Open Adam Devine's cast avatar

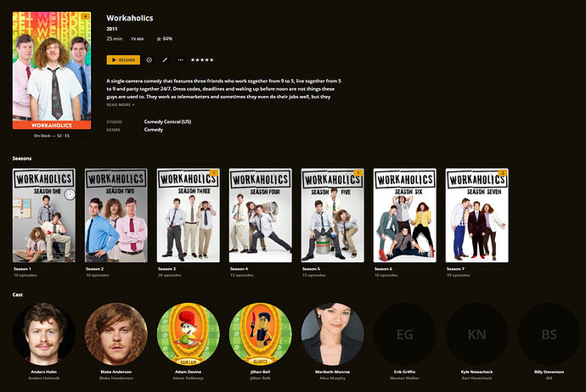click(x=188, y=334)
